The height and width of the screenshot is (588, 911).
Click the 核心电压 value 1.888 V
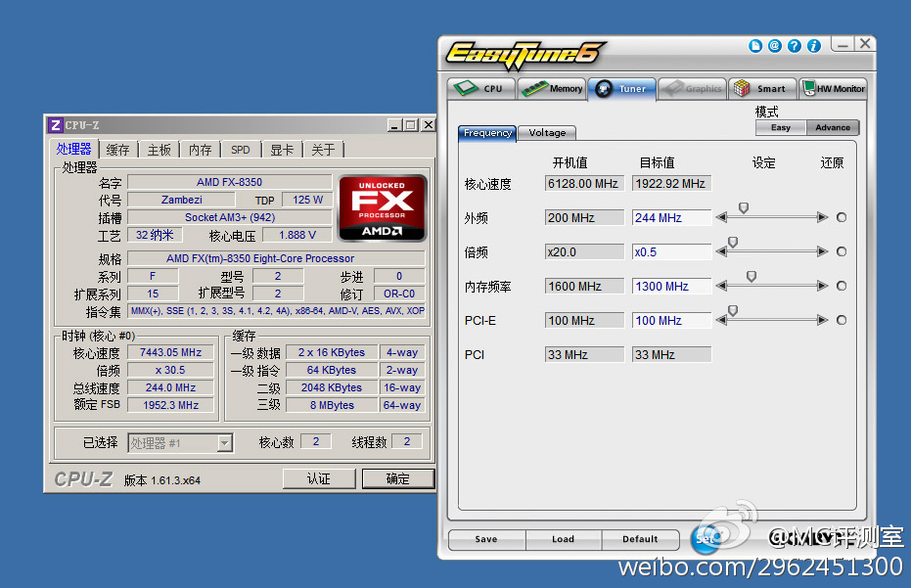(x=296, y=235)
